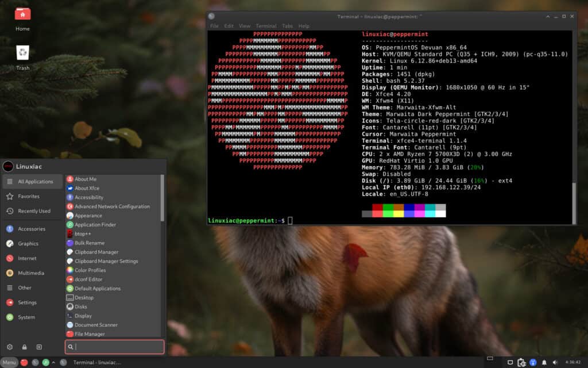Click the Linuxiac user name in the menu header
588x368 pixels.
point(29,166)
